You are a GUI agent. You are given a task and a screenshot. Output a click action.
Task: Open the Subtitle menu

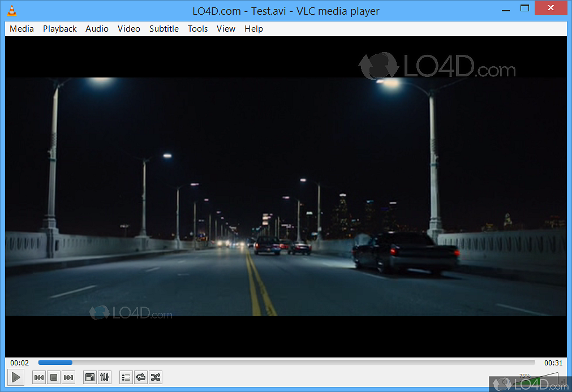click(164, 29)
